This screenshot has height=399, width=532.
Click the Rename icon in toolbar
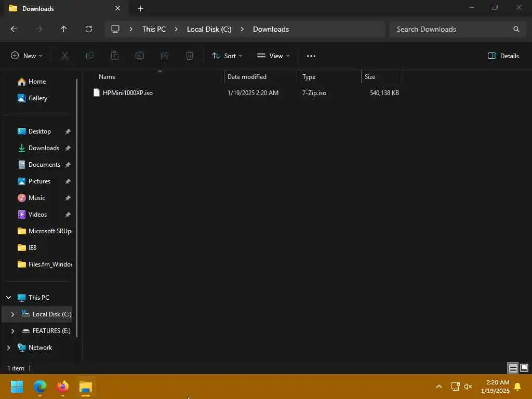click(x=140, y=56)
